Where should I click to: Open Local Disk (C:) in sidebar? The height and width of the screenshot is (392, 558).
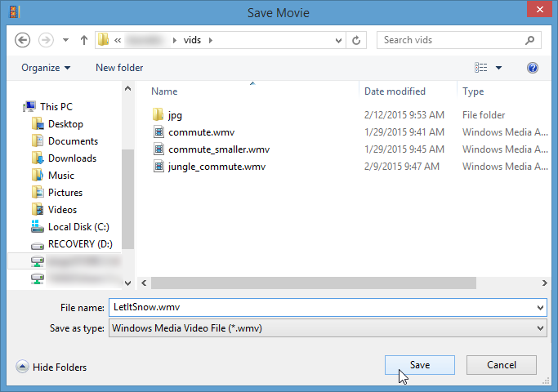78,227
